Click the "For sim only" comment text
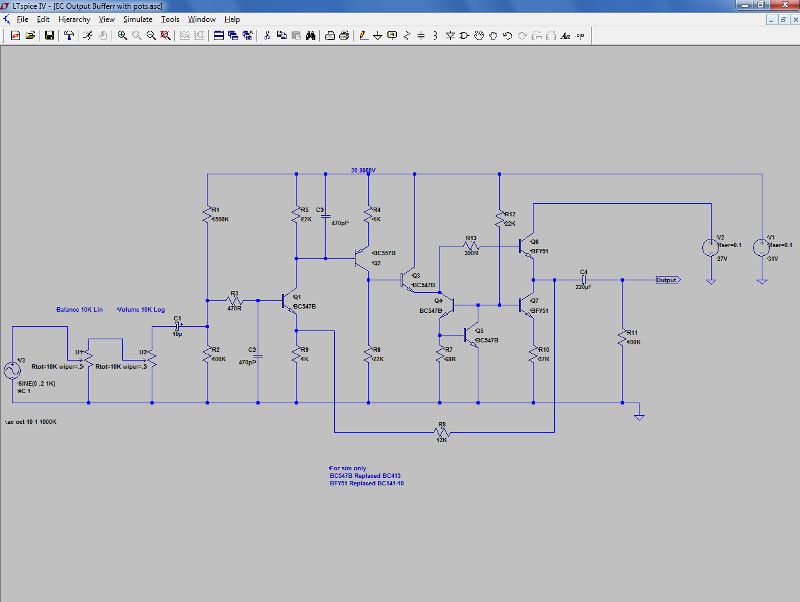 [347, 468]
